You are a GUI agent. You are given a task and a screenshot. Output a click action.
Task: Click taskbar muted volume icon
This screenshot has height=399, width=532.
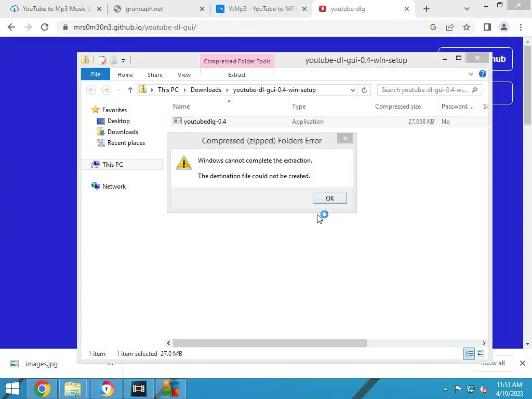[483, 389]
